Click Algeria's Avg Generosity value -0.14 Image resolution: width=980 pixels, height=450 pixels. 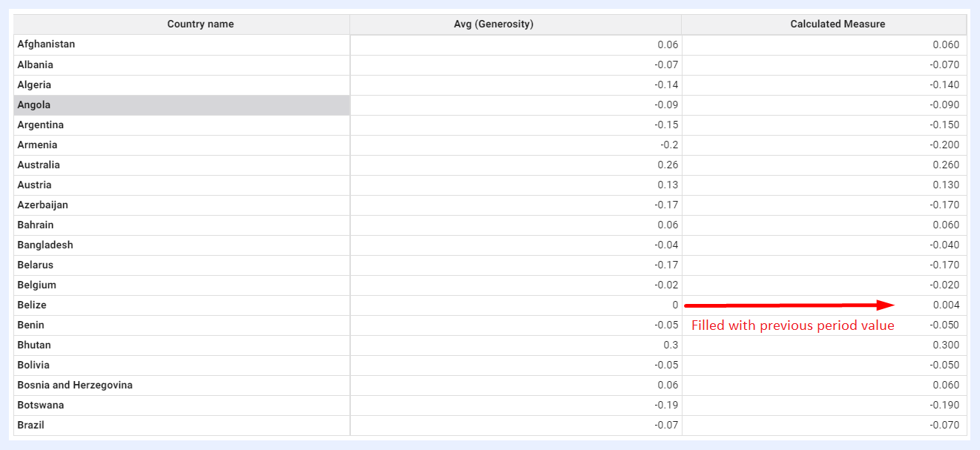tap(666, 85)
